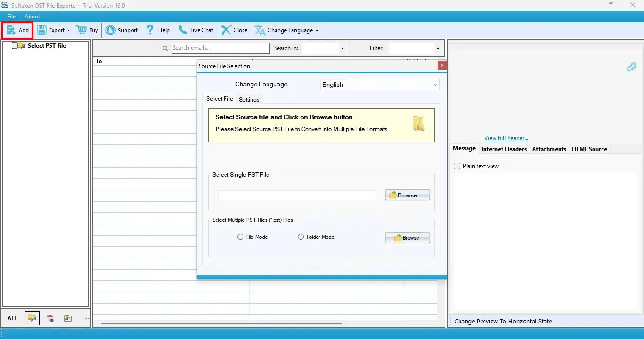Viewport: 644px width, 339px height.
Task: Click the Close toolbar button
Action: 234,30
